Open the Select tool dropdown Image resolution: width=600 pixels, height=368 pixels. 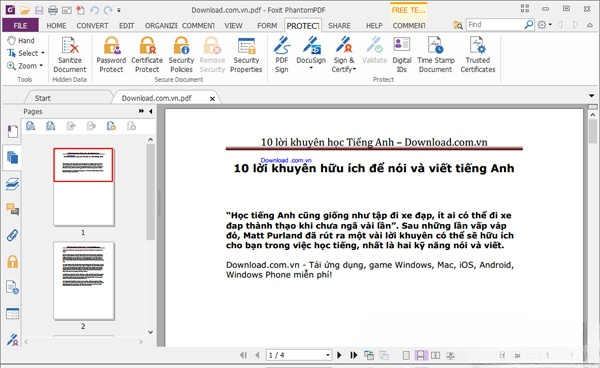click(x=43, y=53)
